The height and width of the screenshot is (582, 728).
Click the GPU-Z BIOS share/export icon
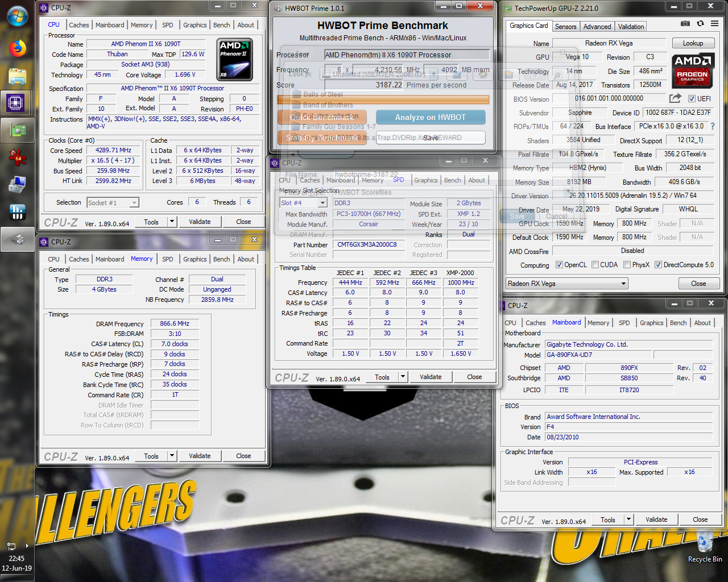pos(675,98)
